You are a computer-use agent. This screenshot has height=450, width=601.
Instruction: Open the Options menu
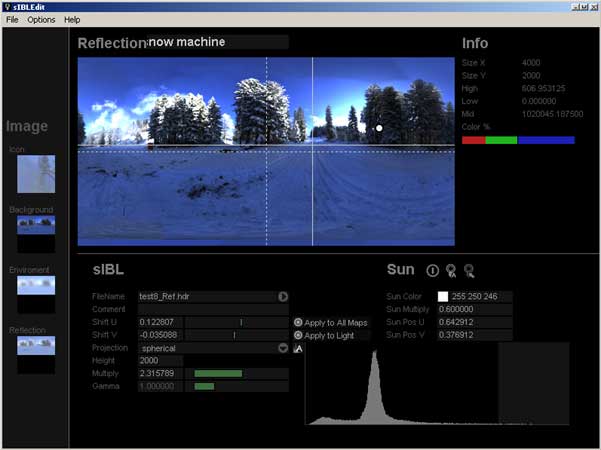pos(41,20)
